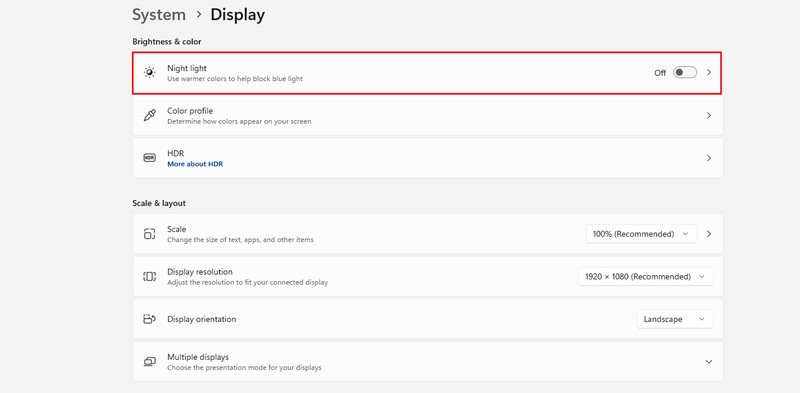Screen dimensions: 800x393
Task: Click 'Change the size of text, apps' description
Action: click(x=240, y=239)
